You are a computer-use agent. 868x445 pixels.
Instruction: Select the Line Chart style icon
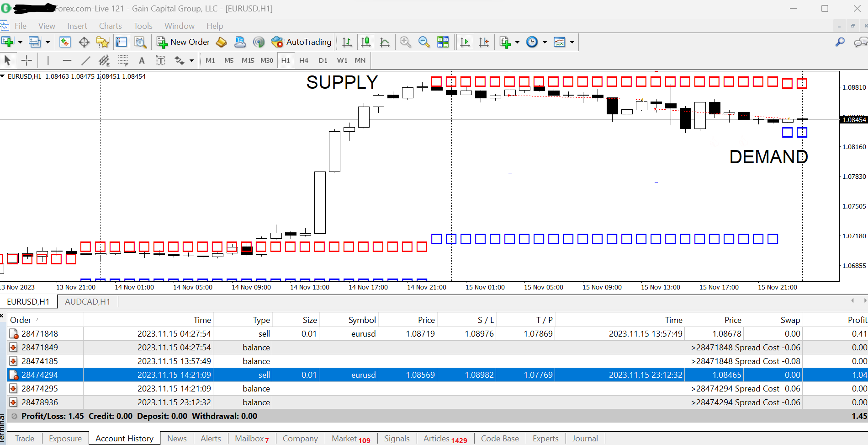pos(385,42)
